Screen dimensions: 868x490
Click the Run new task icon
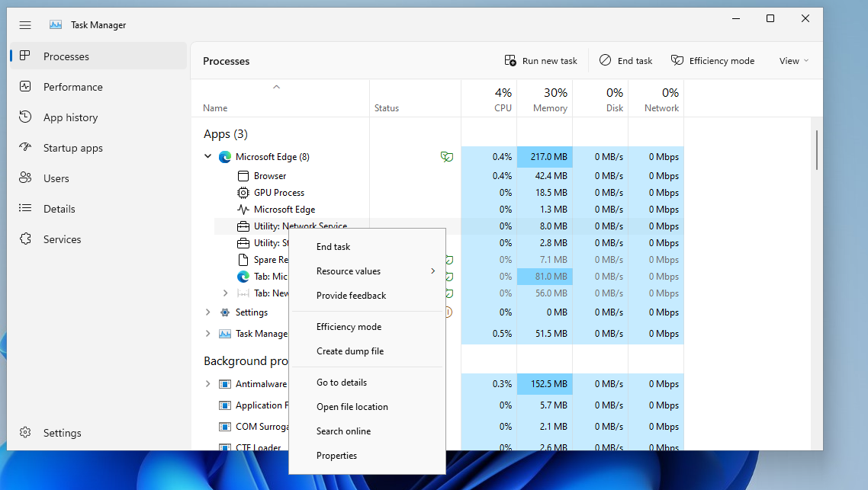pyautogui.click(x=510, y=60)
